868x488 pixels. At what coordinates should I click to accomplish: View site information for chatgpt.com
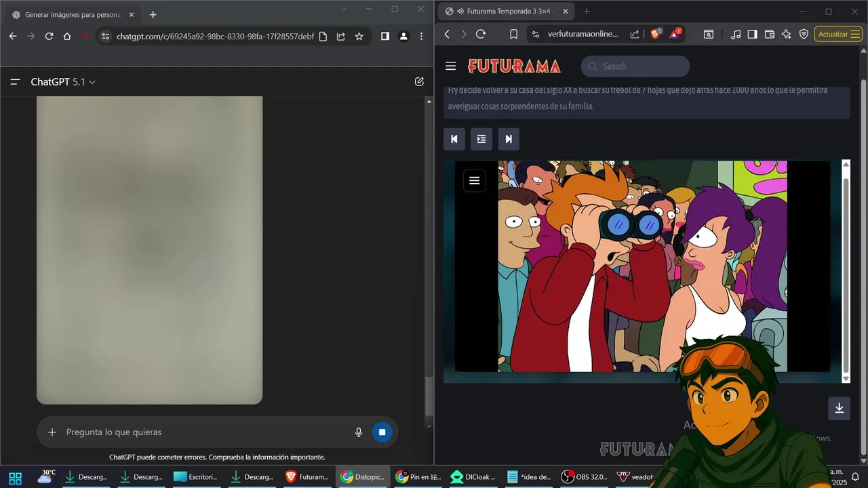click(x=105, y=37)
